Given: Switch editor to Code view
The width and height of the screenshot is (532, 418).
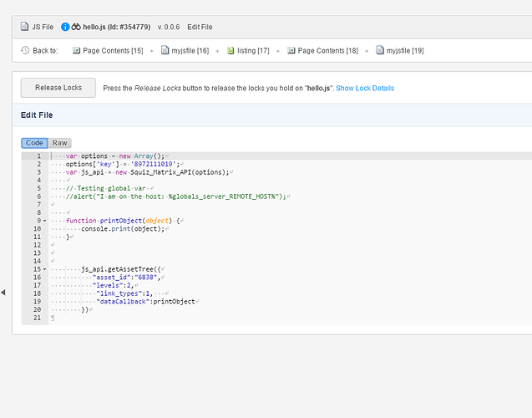Looking at the screenshot, I should (34, 143).
